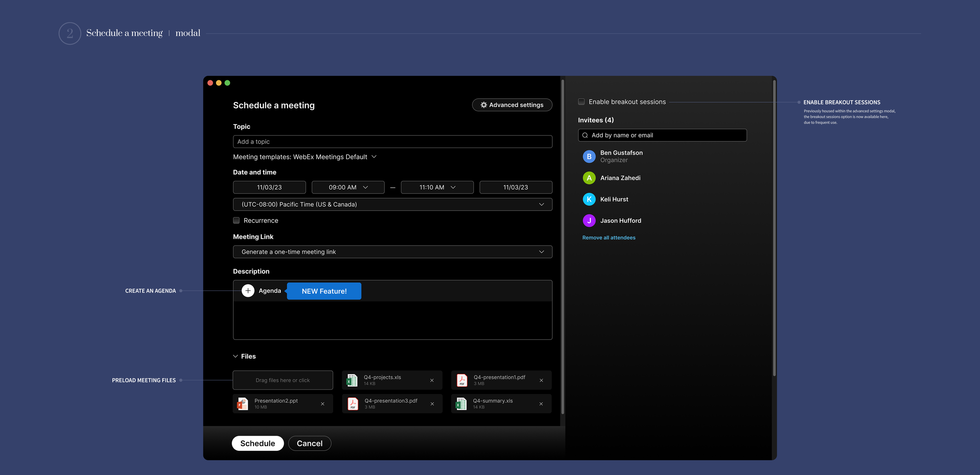Open the Meeting templates dropdown
Viewport: 980px width, 475px height.
pyautogui.click(x=374, y=157)
